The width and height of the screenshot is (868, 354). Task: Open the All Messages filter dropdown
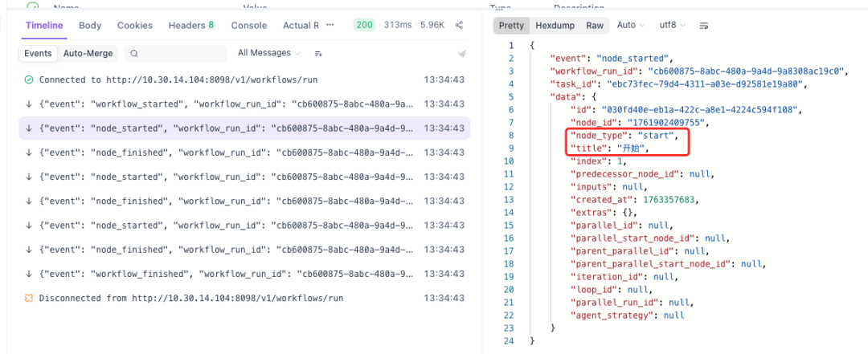(269, 53)
